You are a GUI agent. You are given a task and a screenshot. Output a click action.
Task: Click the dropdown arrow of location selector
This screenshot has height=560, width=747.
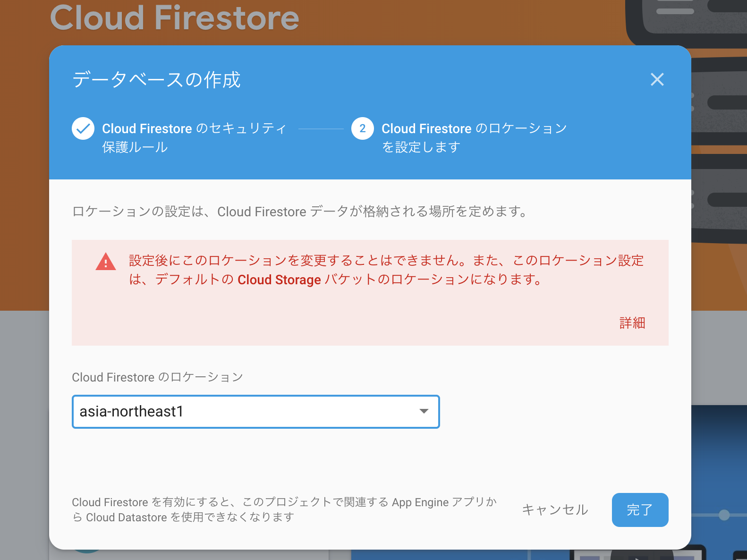[x=424, y=411]
